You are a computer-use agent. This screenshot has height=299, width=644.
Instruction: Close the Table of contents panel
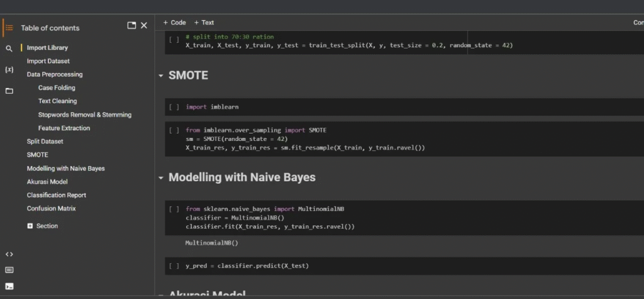pyautogui.click(x=144, y=26)
